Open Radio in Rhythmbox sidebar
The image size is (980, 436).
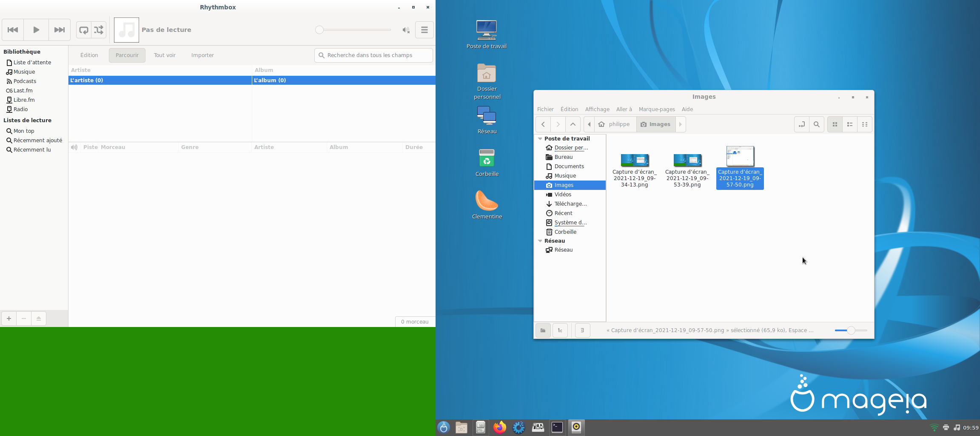[x=20, y=109]
